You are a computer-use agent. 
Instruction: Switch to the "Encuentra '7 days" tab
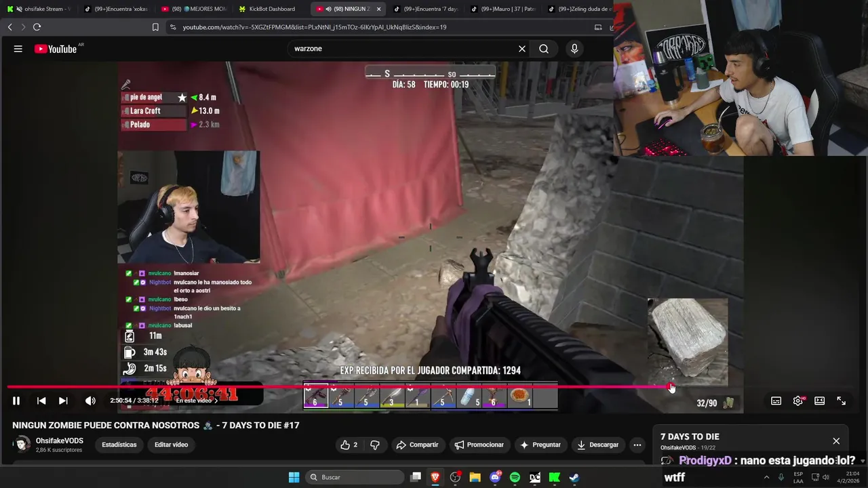(426, 9)
